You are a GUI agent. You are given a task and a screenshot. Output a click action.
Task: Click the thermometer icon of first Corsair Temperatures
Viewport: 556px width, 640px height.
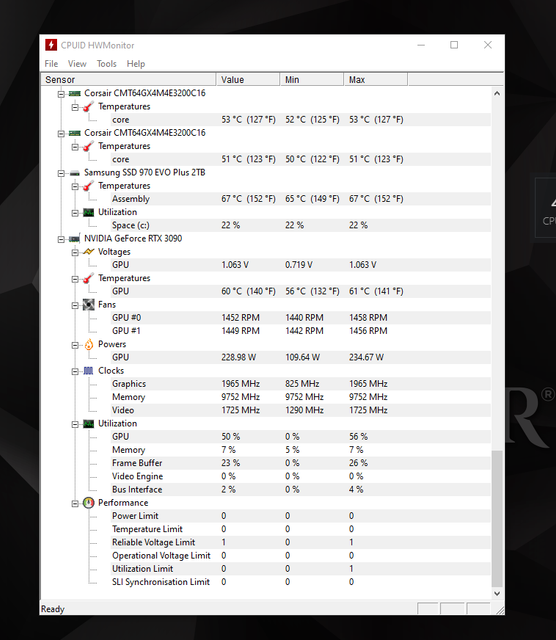88,107
